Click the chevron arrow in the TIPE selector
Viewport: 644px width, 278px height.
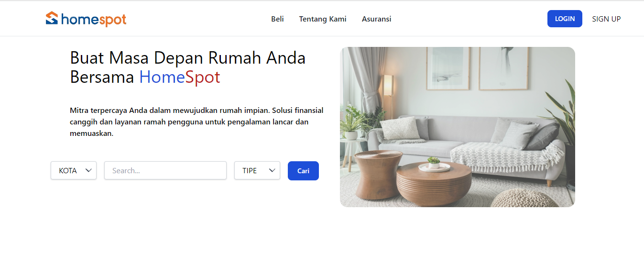[272, 170]
